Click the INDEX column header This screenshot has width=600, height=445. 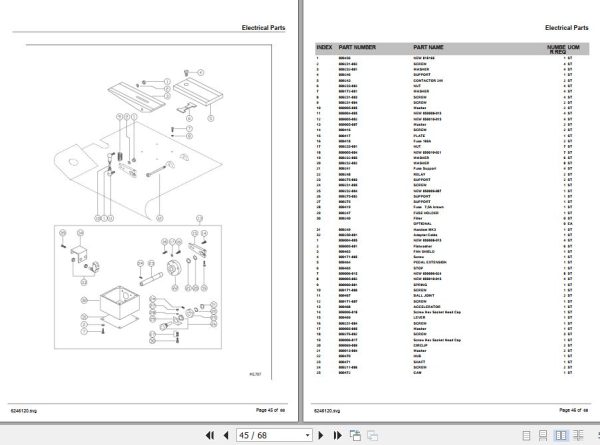coord(324,47)
